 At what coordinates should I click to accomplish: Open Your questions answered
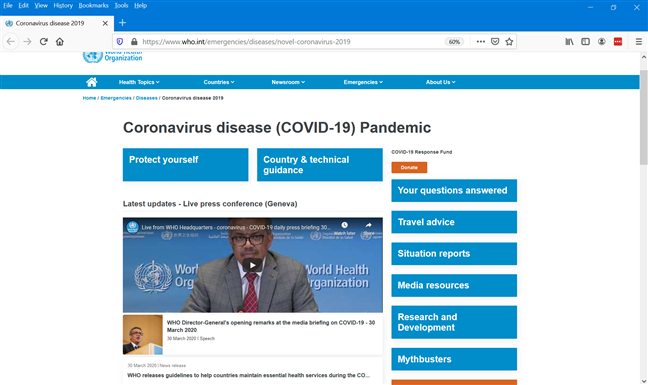(454, 190)
